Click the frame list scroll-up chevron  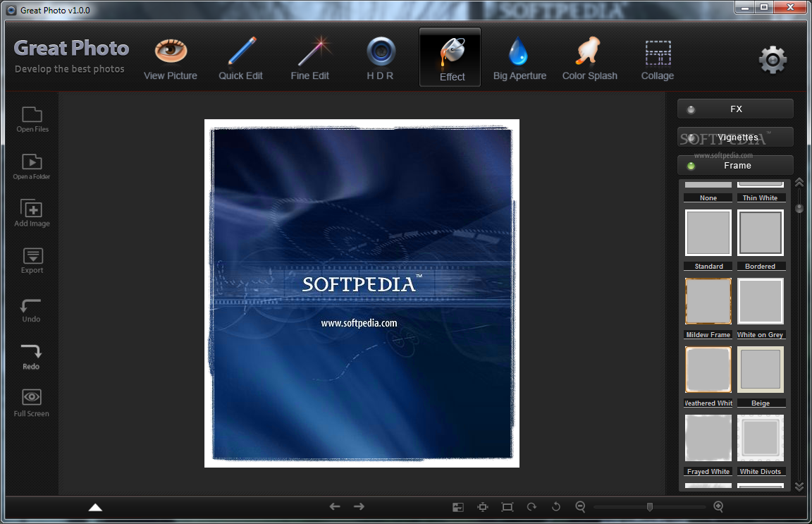(x=799, y=183)
